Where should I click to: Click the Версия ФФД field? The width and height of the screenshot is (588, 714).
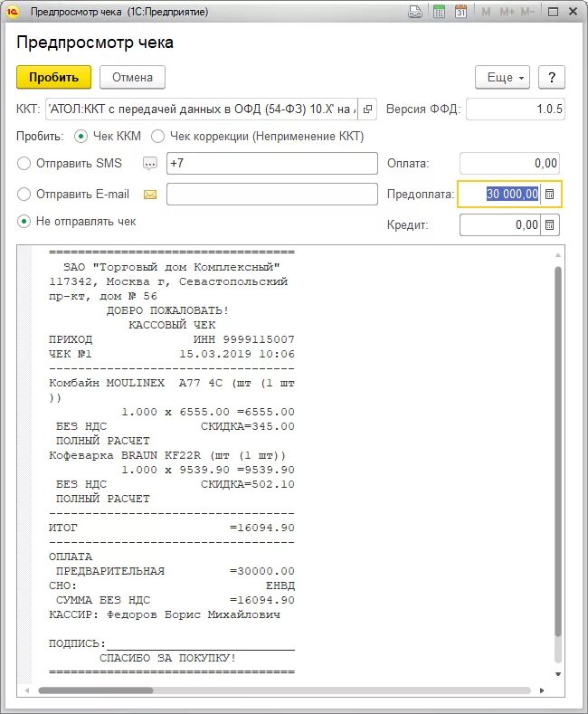coord(516,109)
